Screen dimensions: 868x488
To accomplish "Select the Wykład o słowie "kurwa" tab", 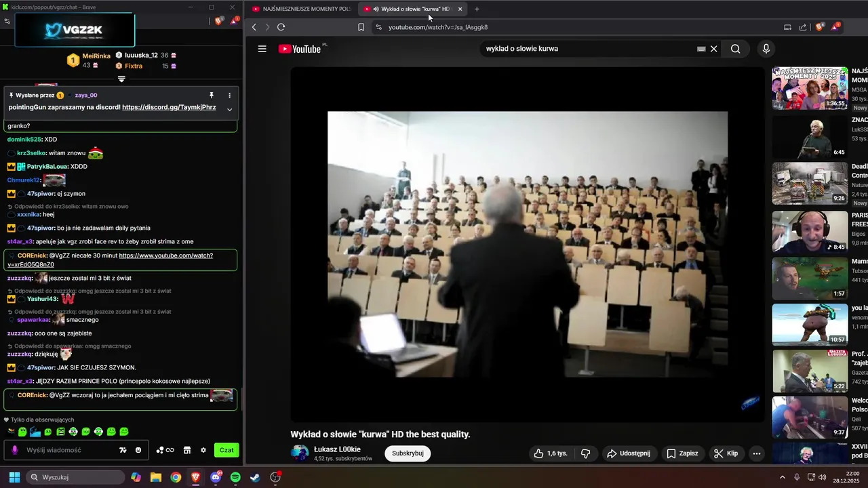I will (x=411, y=9).
